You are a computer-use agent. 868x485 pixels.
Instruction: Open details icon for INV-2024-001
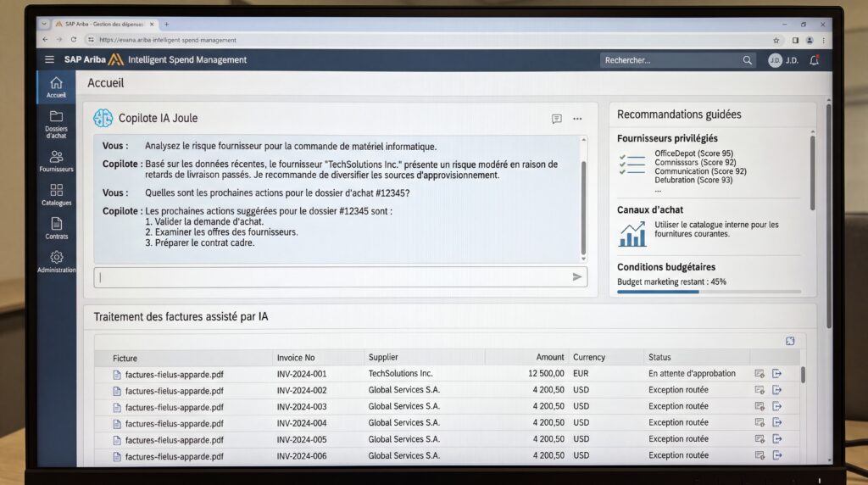click(x=759, y=374)
